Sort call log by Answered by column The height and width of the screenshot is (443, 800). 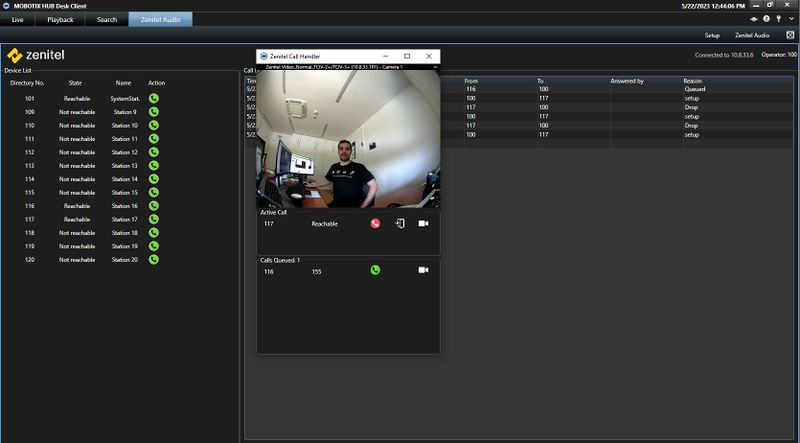coord(627,81)
